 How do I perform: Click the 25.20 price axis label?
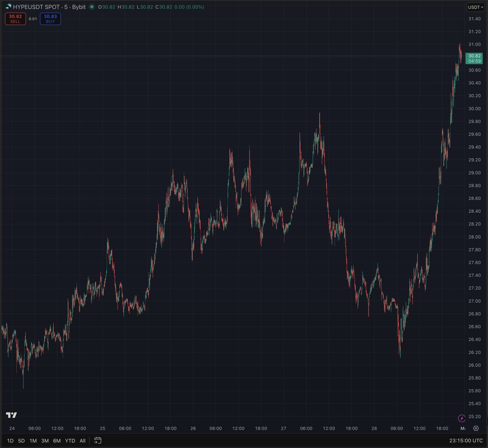[475, 416]
